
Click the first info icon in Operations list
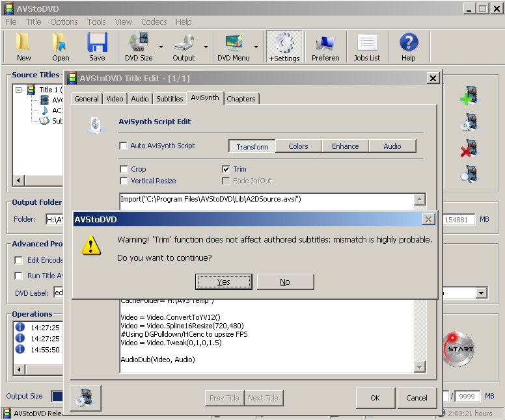20,327
